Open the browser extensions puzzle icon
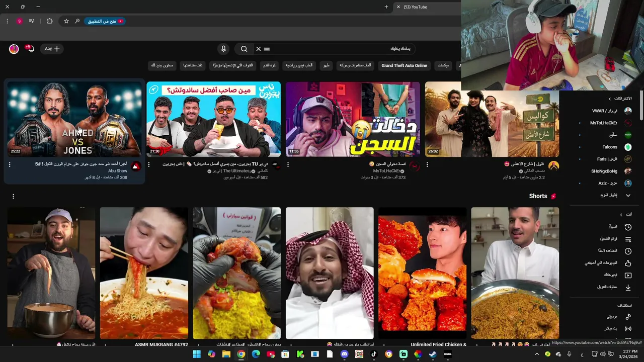Screen dimensions: 644x362 [x=49, y=21]
